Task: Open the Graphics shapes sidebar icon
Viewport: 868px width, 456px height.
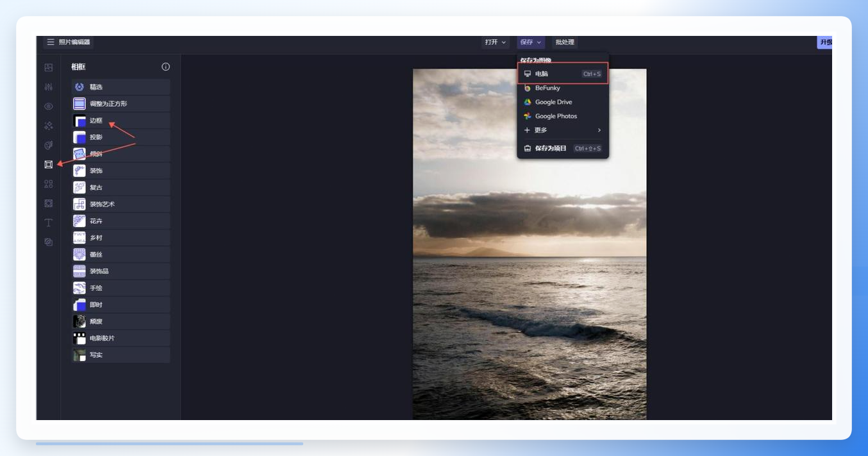Action: [x=49, y=184]
